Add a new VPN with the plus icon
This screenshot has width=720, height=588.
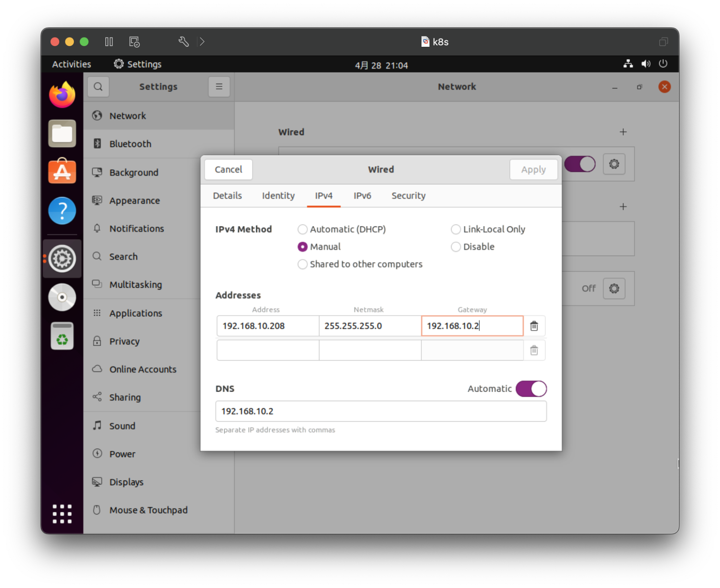click(623, 206)
